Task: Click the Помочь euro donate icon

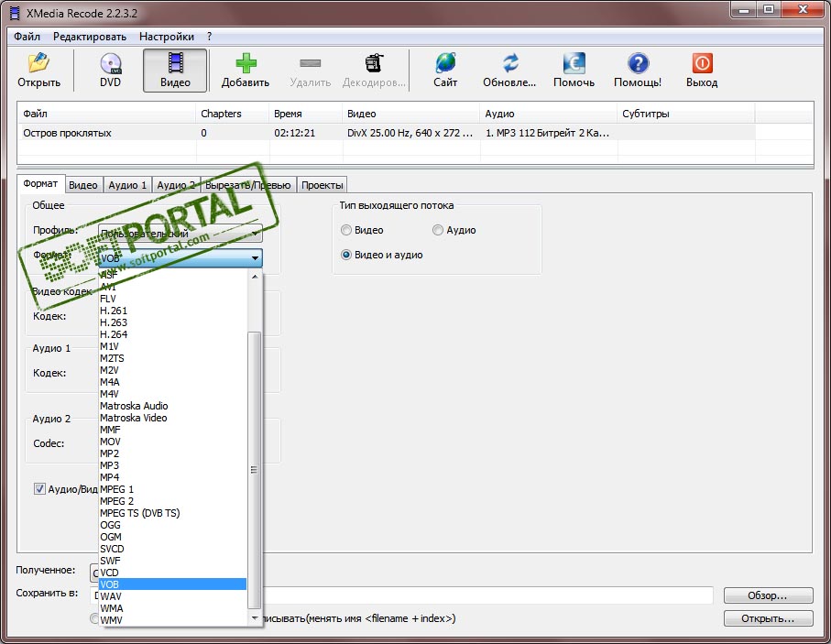Action: (574, 63)
